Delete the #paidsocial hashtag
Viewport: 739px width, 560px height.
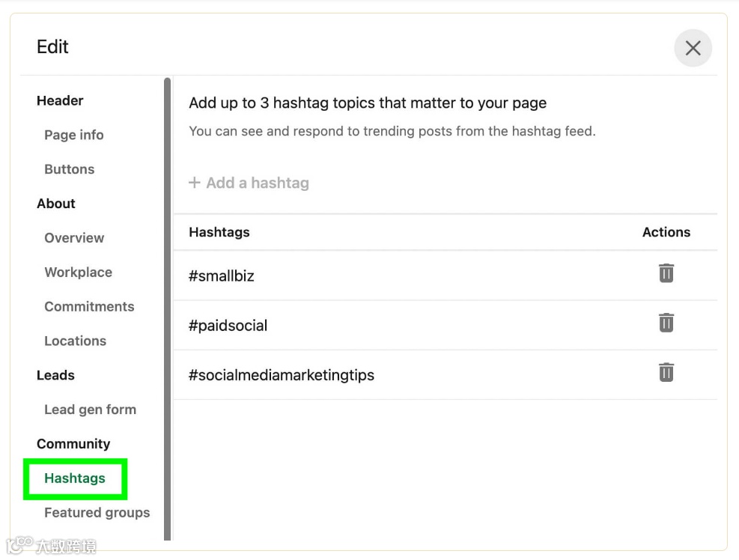point(666,323)
